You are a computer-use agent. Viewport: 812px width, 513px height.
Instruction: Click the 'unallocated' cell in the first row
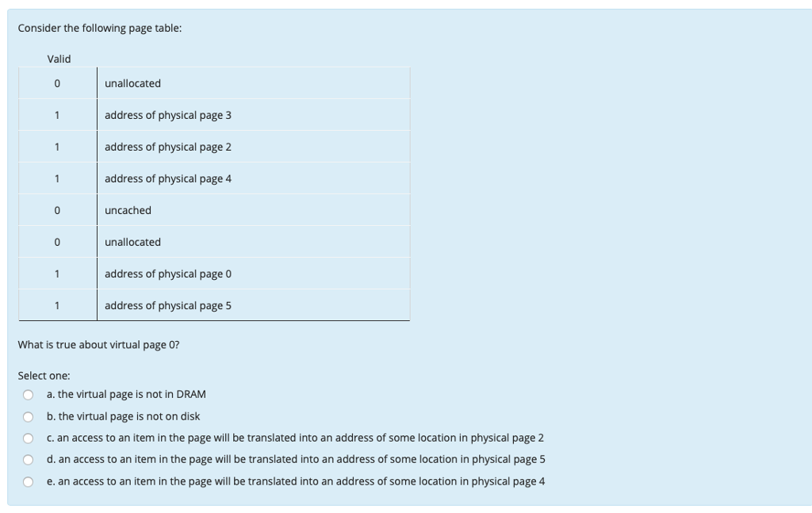pos(132,82)
